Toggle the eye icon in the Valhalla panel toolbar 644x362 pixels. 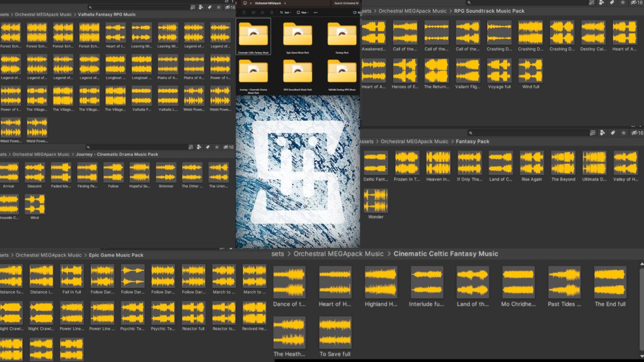pyautogui.click(x=228, y=8)
